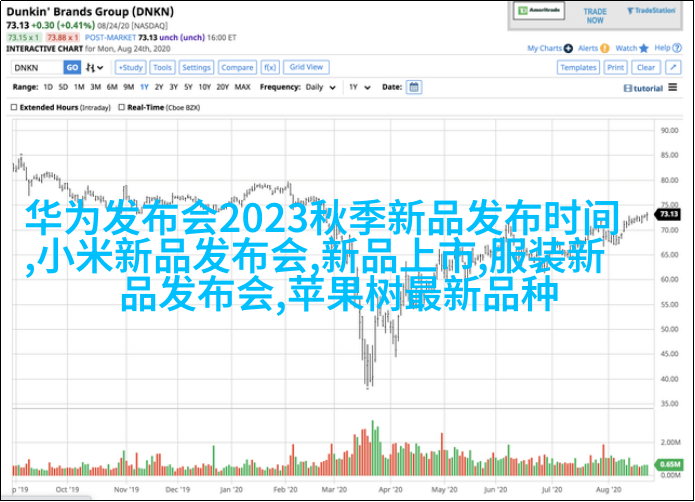Select the 2Y range

(159, 87)
